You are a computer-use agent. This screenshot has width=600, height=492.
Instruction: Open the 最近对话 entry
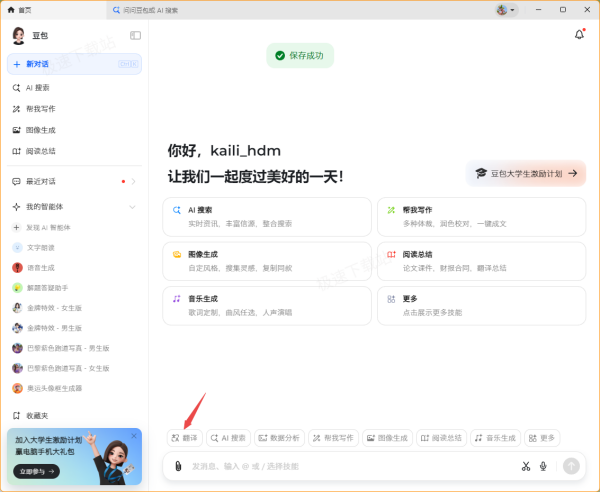pos(74,181)
